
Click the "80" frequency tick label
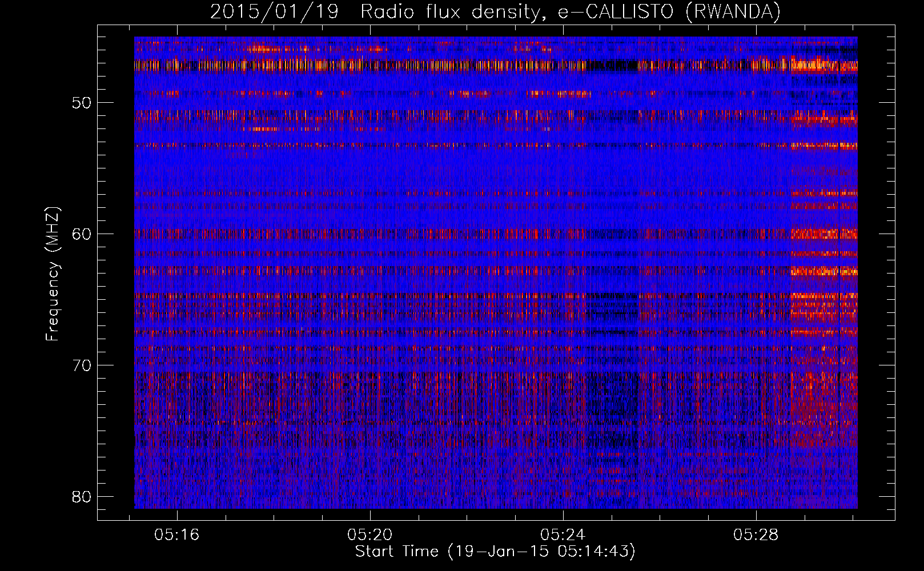[82, 497]
